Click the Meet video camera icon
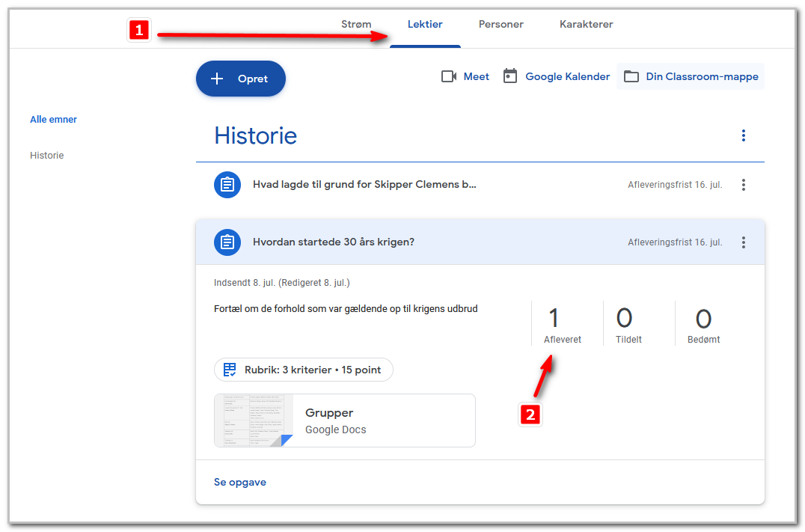This screenshot has height=532, width=805. pyautogui.click(x=449, y=76)
